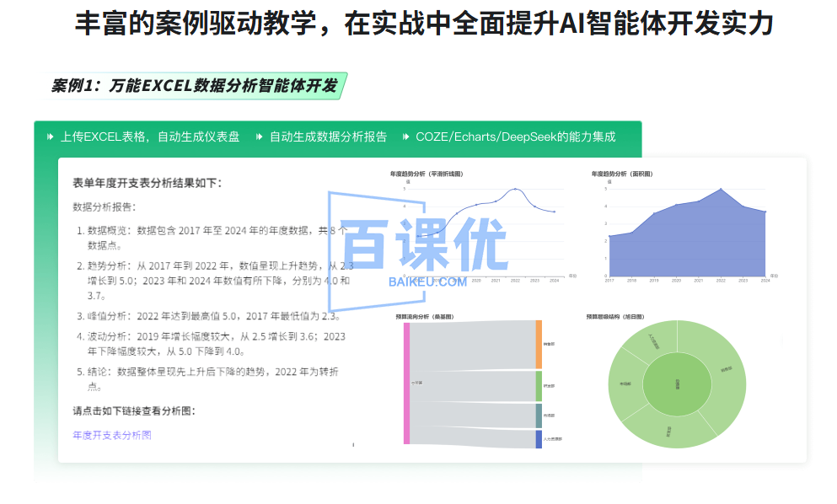837x504 pixels.
Task: Click the arrow bullet before COZE/Echarts/DeepSeek
Action: [x=405, y=137]
